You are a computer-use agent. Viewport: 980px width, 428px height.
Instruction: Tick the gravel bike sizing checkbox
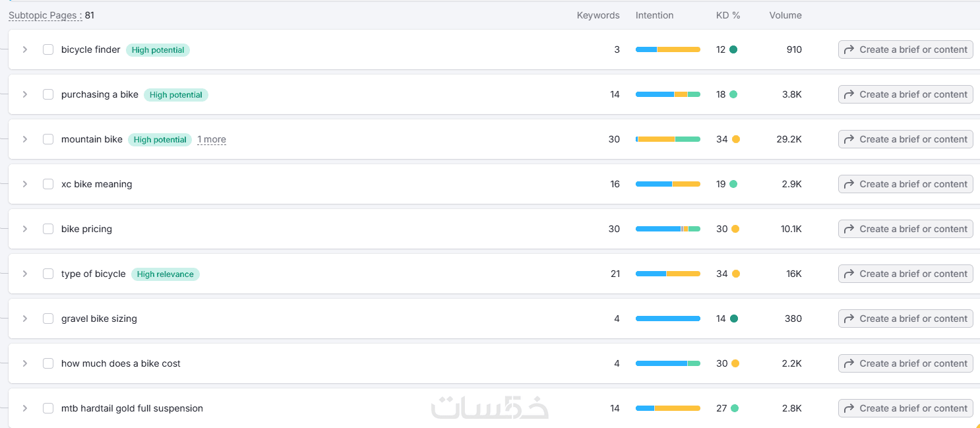[x=48, y=319]
